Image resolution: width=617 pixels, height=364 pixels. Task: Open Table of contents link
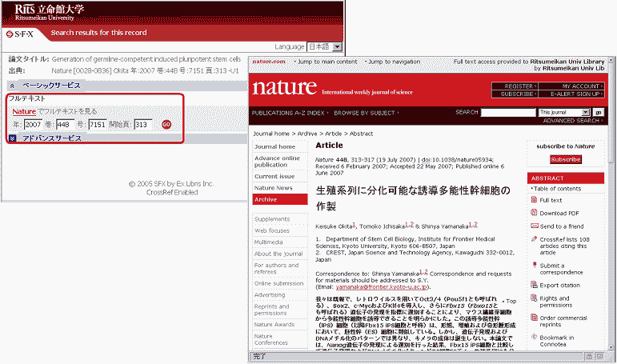click(557, 189)
